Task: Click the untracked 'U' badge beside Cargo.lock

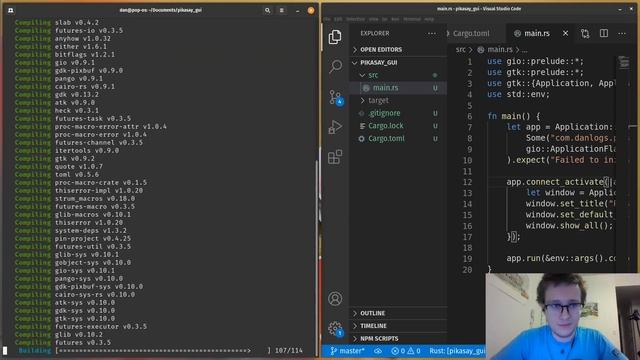Action: pos(435,126)
